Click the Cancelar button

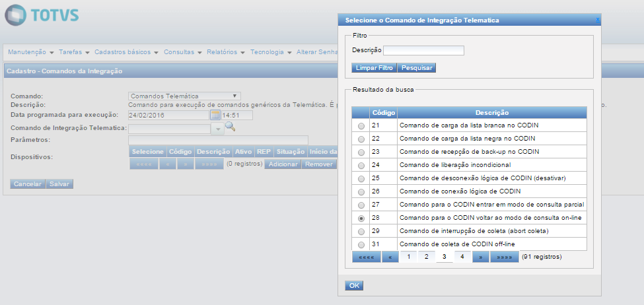(x=28, y=184)
